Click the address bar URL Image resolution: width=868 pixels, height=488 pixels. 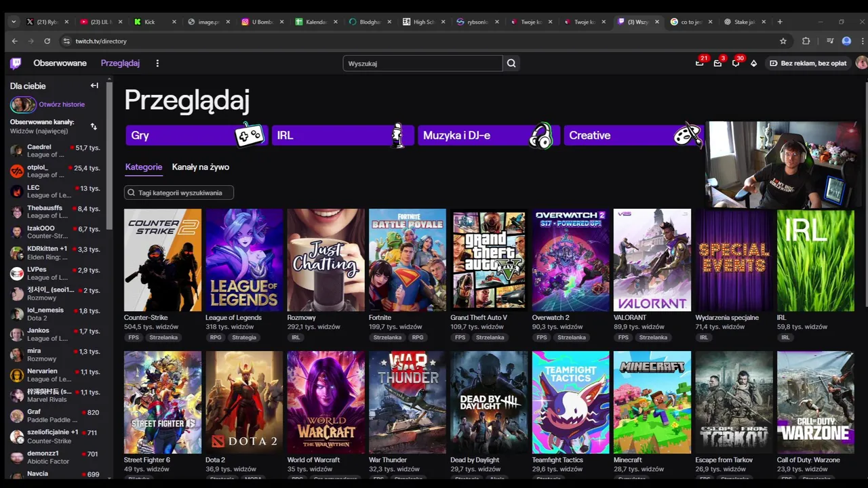pos(101,41)
